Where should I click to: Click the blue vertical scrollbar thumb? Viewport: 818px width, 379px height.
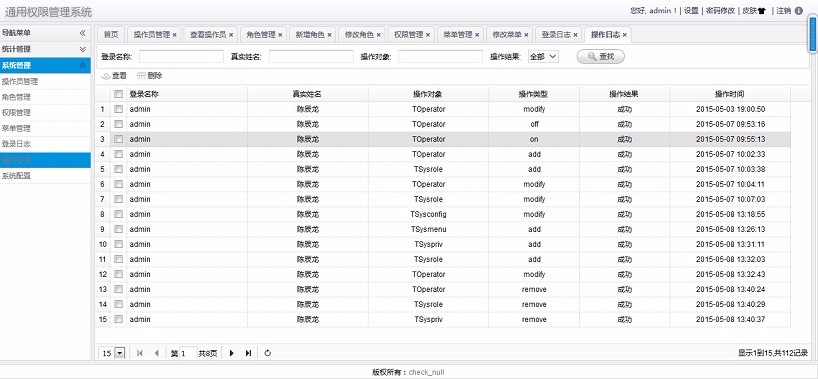pos(813,34)
